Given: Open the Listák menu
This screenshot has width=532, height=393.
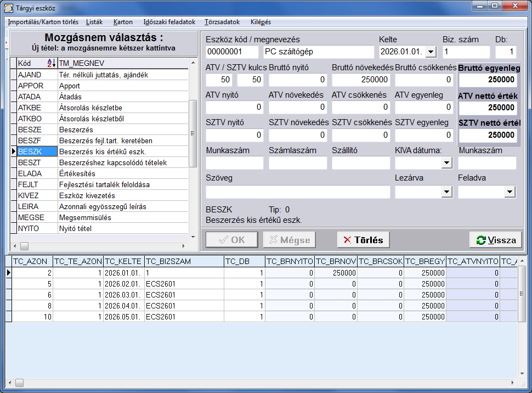Looking at the screenshot, I should pos(94,22).
